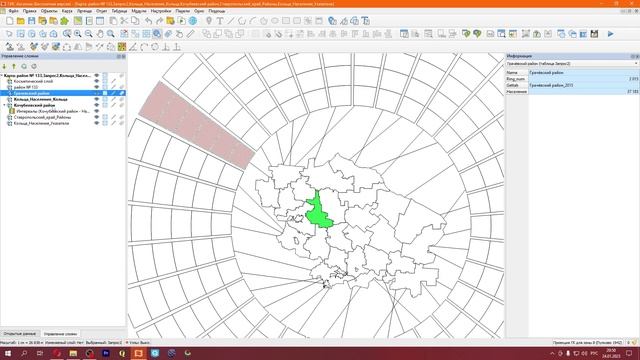
Task: Click the highlighted information tool icon
Action: click(x=157, y=34)
